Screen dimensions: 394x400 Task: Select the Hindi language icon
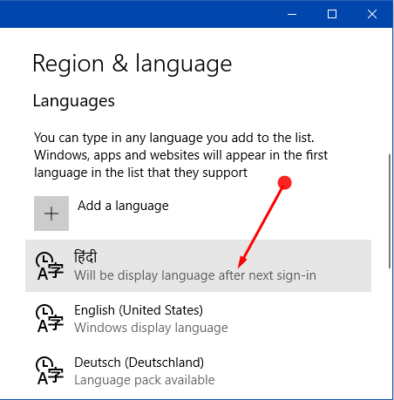49,266
